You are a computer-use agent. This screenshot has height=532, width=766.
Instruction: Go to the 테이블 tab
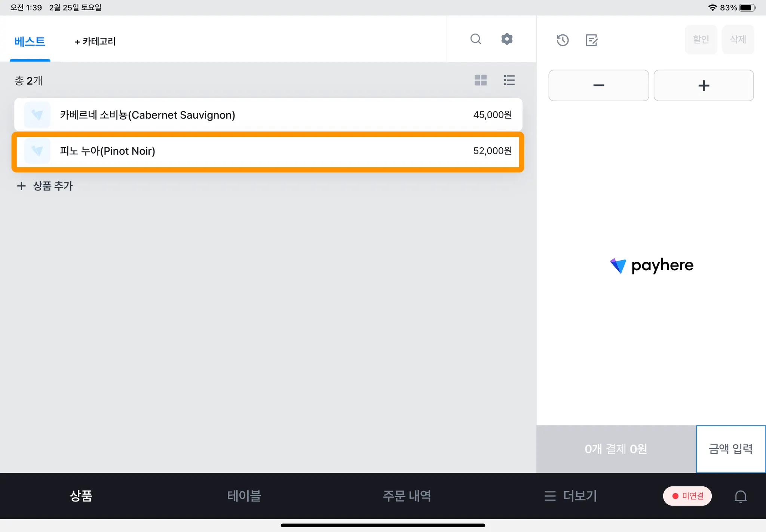click(244, 496)
